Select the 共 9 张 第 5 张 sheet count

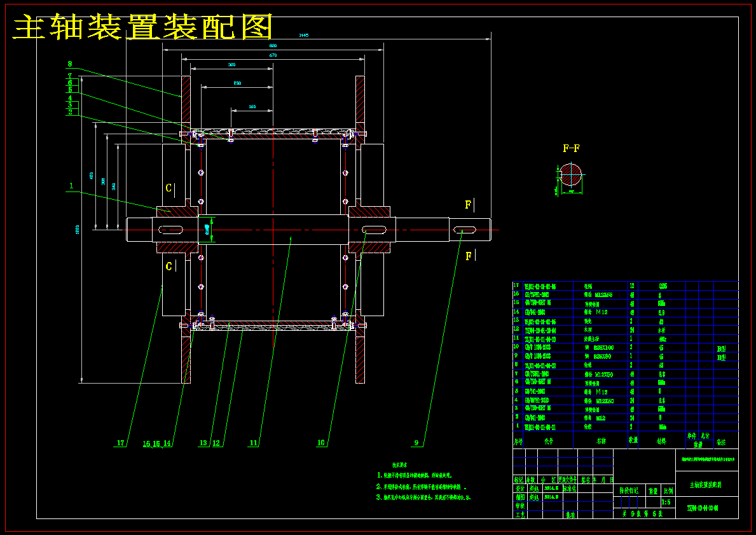(642, 514)
